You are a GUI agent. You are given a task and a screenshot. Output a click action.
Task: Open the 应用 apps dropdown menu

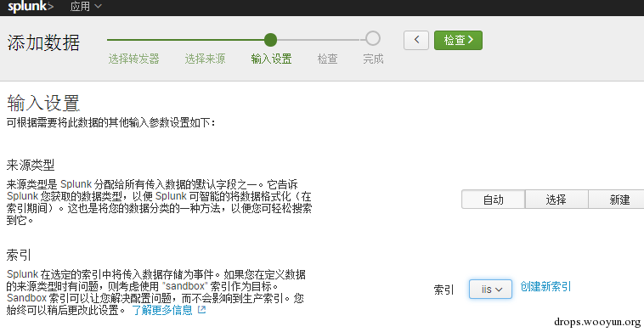(86, 7)
